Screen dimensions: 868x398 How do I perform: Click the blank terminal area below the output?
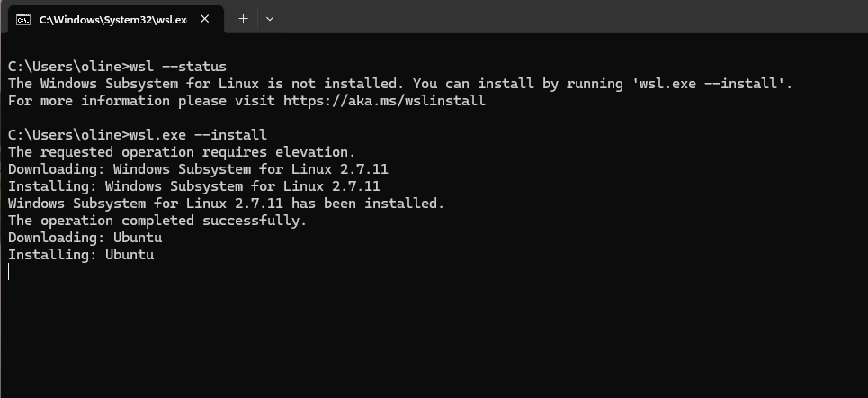click(434, 339)
